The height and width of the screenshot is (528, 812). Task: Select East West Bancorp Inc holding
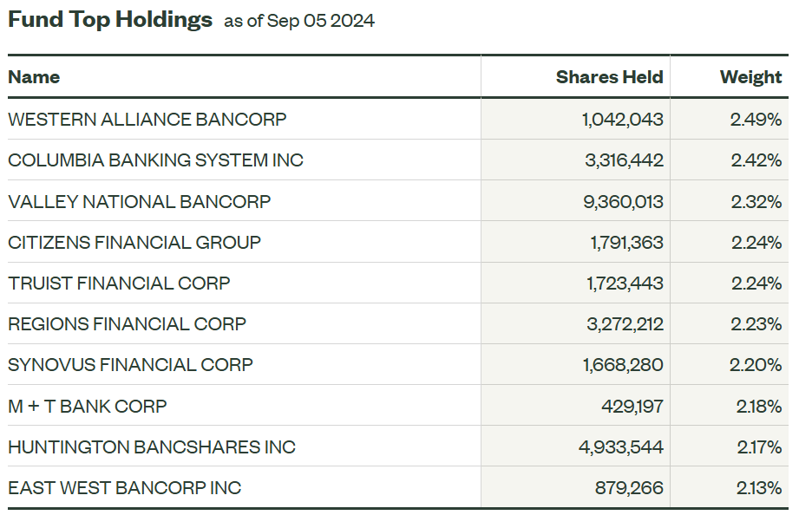pyautogui.click(x=124, y=488)
